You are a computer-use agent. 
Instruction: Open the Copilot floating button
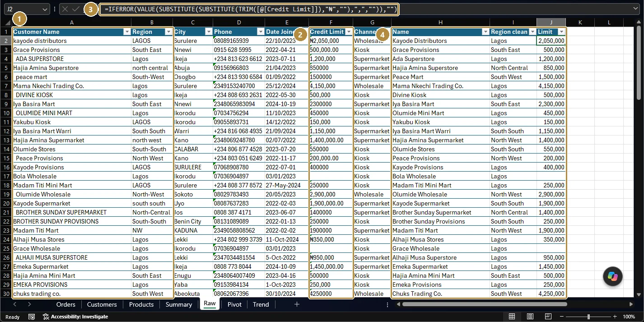coord(613,276)
